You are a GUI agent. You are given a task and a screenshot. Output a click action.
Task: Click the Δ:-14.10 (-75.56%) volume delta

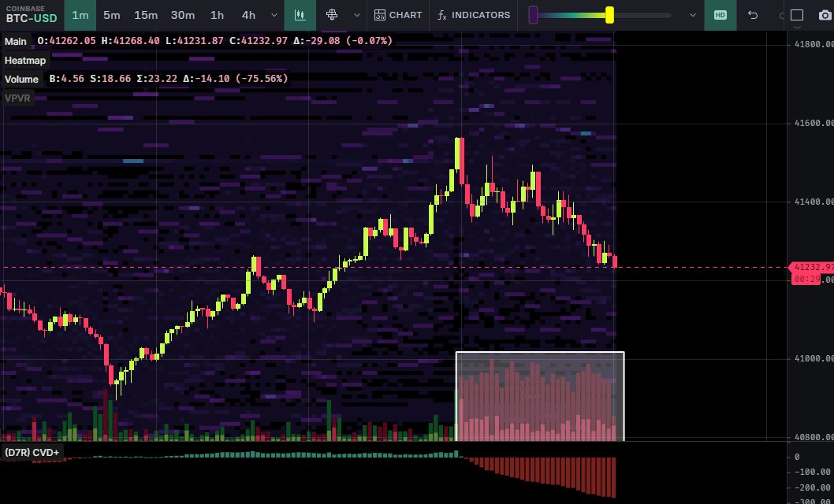coord(236,79)
